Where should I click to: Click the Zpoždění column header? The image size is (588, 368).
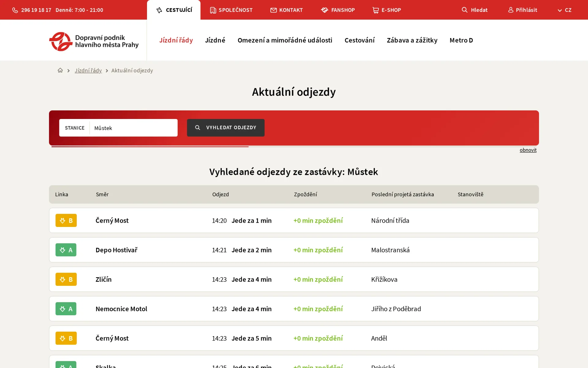305,194
